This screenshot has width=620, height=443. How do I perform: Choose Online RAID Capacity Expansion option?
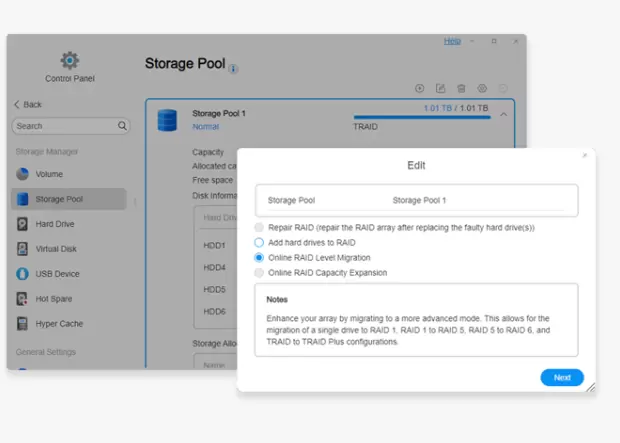260,272
